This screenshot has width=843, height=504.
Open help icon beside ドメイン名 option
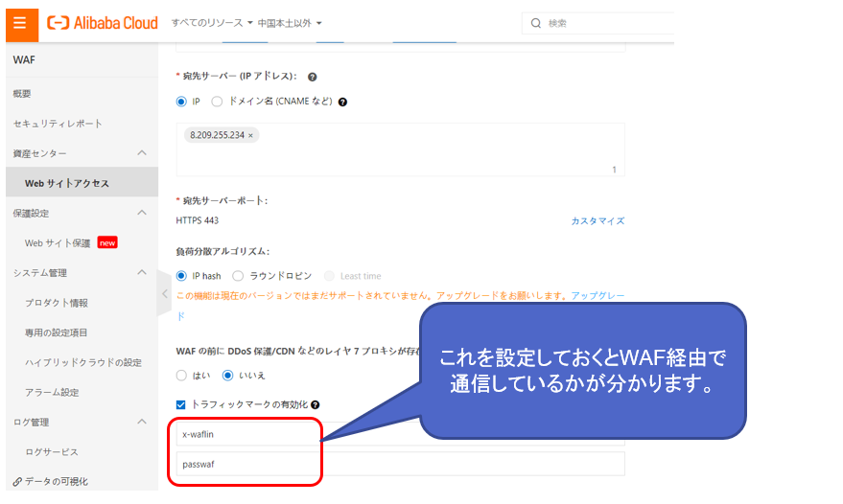tap(342, 103)
